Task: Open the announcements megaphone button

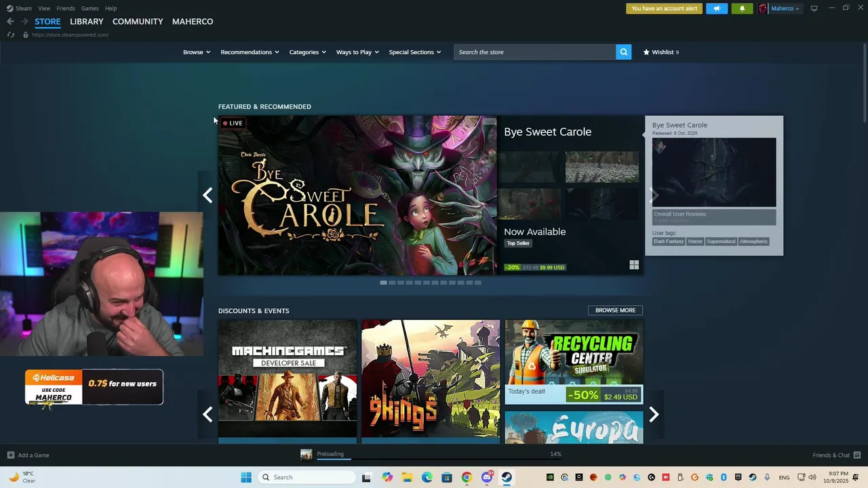Action: click(717, 9)
